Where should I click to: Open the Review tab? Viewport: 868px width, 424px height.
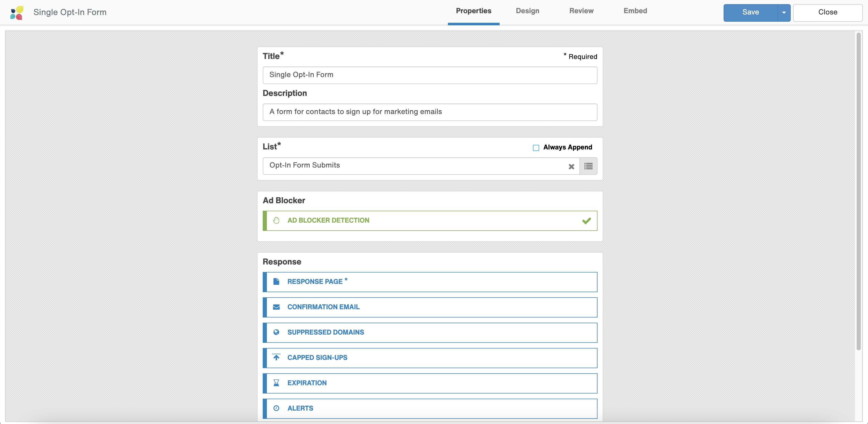[581, 11]
